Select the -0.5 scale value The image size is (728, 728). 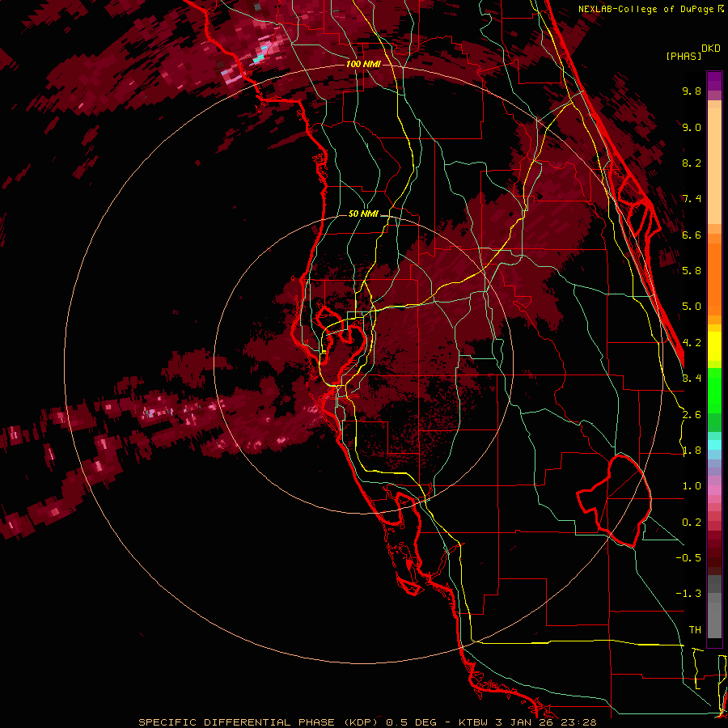(688, 557)
